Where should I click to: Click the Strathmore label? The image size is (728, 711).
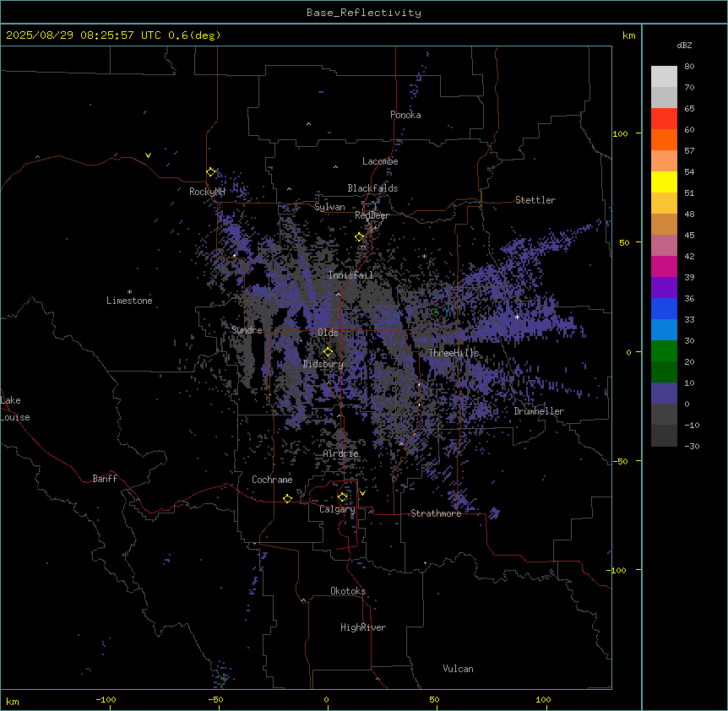(x=436, y=513)
